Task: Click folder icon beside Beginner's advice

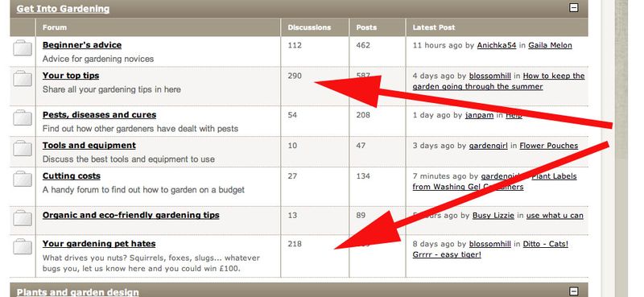Action: click(x=23, y=48)
